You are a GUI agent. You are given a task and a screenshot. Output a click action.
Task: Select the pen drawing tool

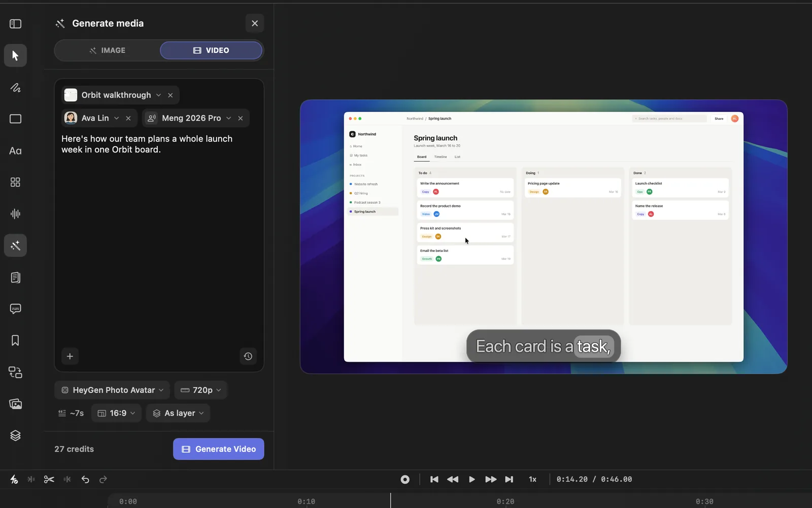click(x=15, y=87)
